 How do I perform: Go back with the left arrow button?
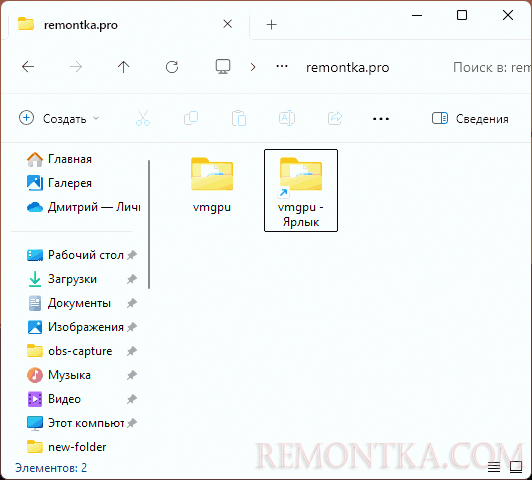[28, 67]
